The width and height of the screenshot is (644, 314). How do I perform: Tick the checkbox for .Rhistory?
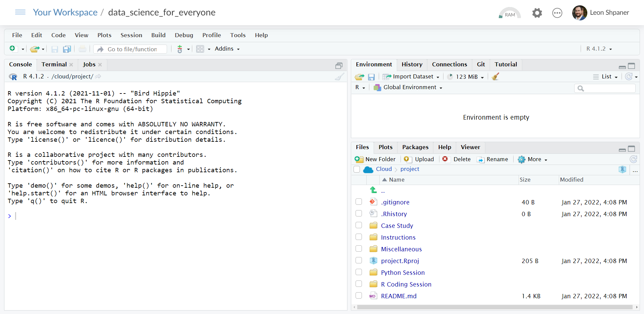pos(359,213)
